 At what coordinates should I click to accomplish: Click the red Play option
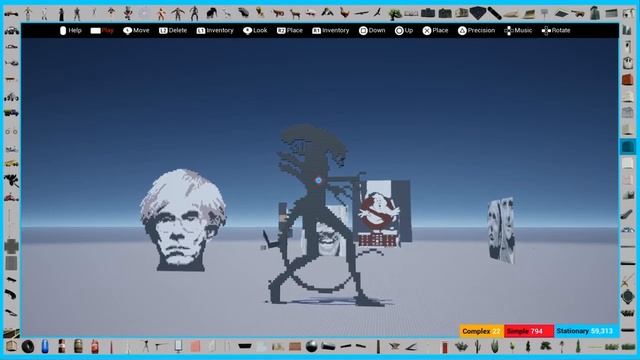[x=102, y=31]
